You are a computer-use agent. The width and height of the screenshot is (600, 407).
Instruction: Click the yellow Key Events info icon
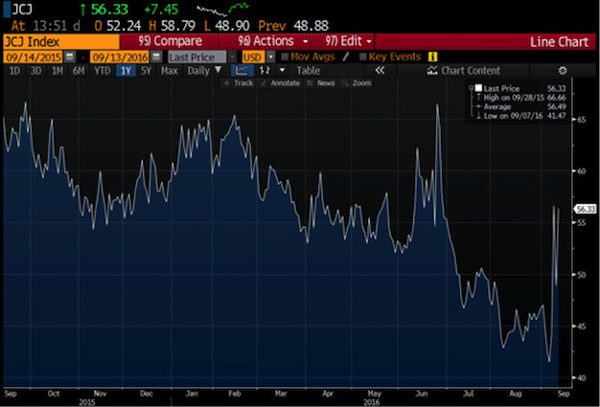click(x=432, y=57)
